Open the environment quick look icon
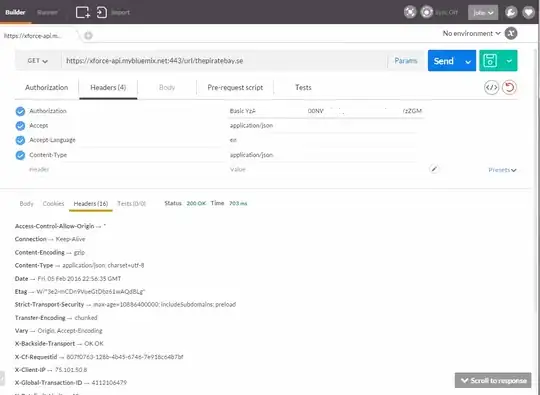This screenshot has width=540, height=395. tap(511, 33)
